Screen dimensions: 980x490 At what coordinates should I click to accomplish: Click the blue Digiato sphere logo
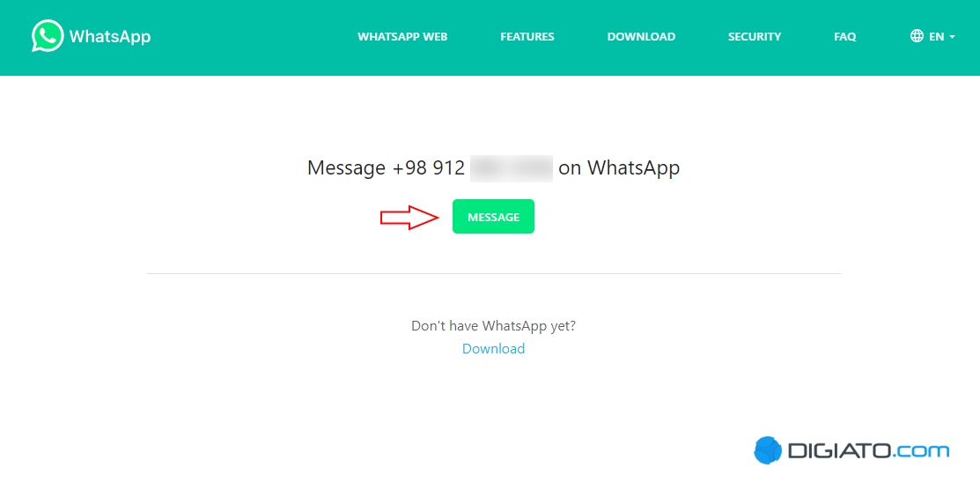coord(768,450)
